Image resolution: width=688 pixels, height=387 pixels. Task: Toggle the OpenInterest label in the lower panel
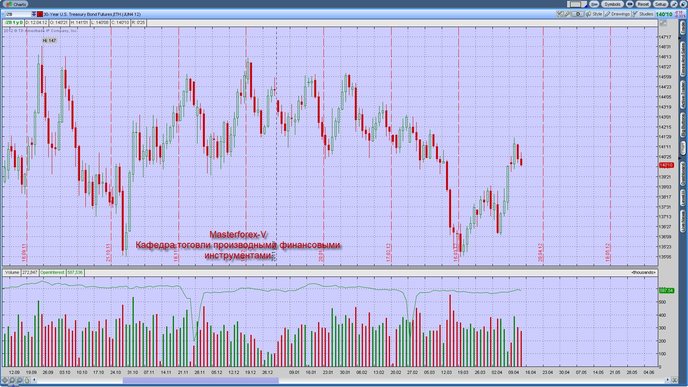52,272
